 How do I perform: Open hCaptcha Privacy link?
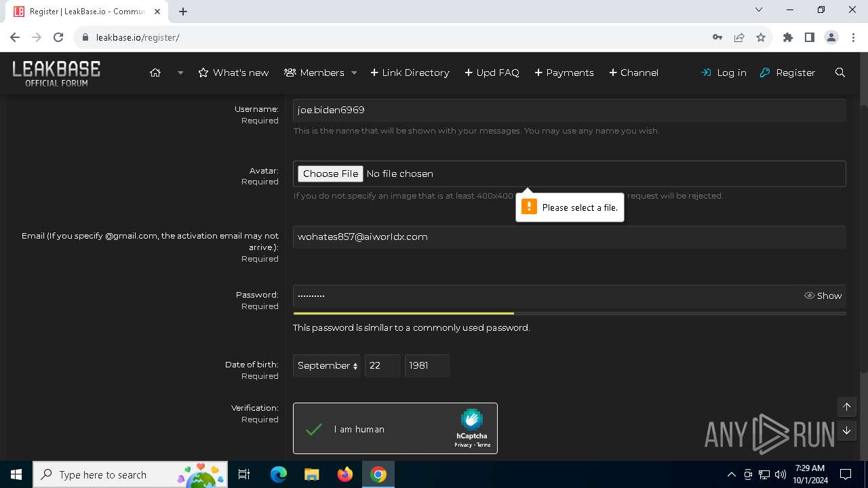pos(463,445)
